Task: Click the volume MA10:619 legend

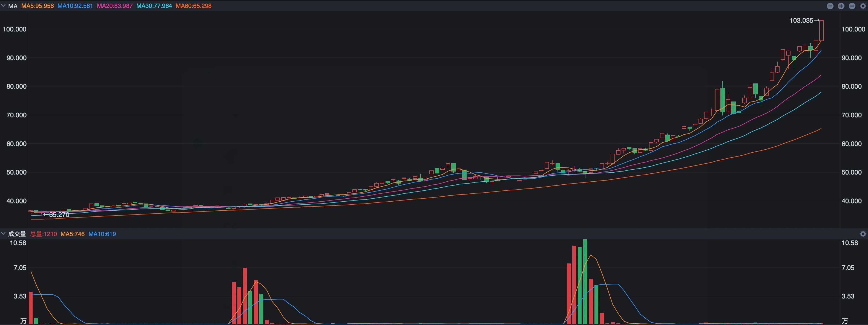Action: click(102, 234)
